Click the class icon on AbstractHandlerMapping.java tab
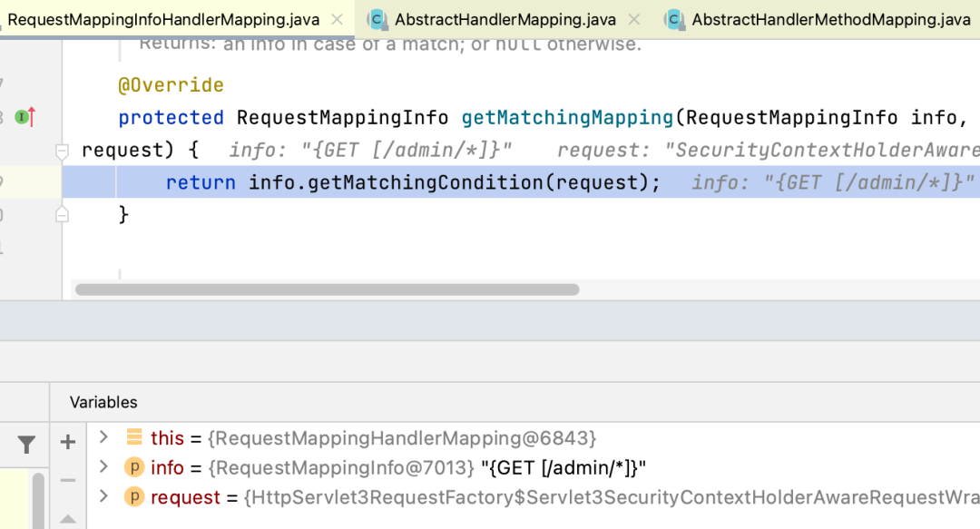This screenshot has width=980, height=529. click(x=377, y=19)
